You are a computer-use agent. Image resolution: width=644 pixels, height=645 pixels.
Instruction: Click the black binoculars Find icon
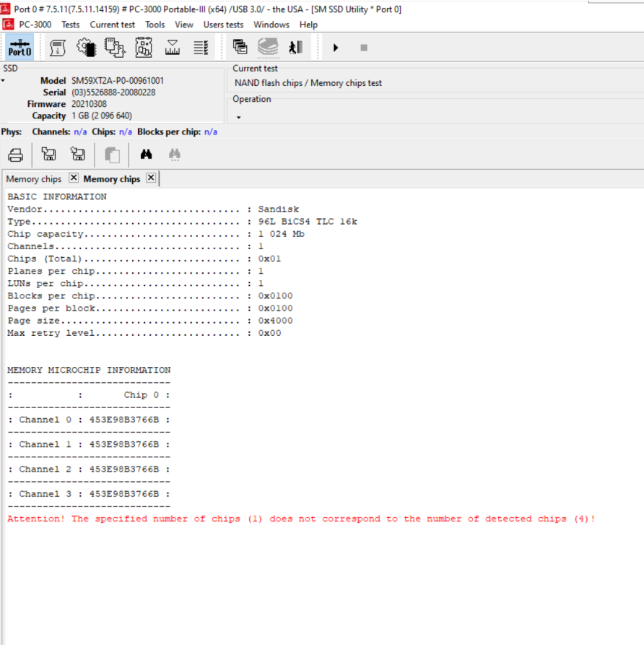pos(146,155)
